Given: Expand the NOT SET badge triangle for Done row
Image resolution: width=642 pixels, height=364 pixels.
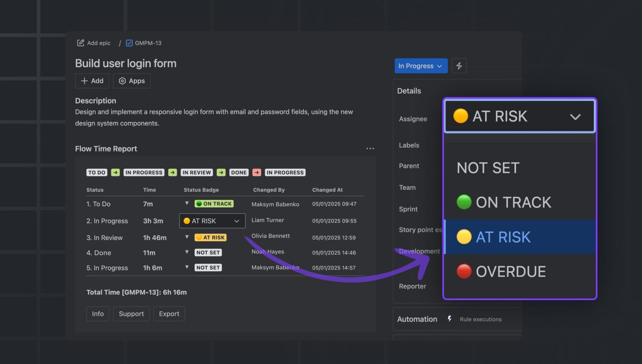Looking at the screenshot, I should [187, 252].
